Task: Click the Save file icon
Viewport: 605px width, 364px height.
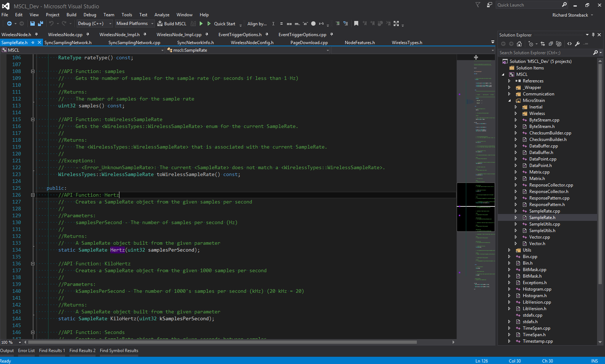Action: coord(33,23)
